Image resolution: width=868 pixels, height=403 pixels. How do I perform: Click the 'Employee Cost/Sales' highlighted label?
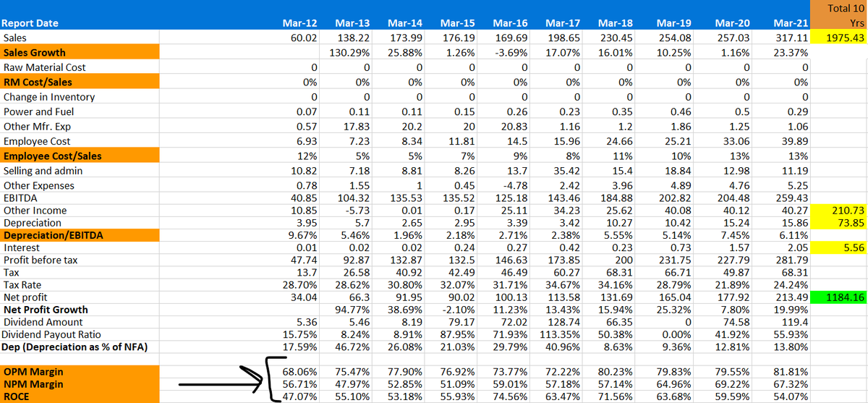point(52,156)
